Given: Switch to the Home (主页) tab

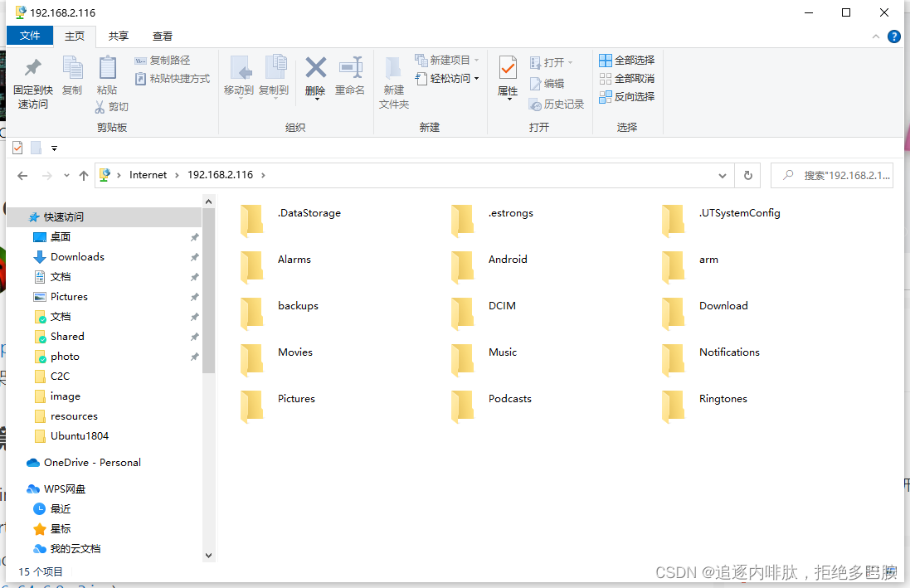Looking at the screenshot, I should [x=75, y=36].
